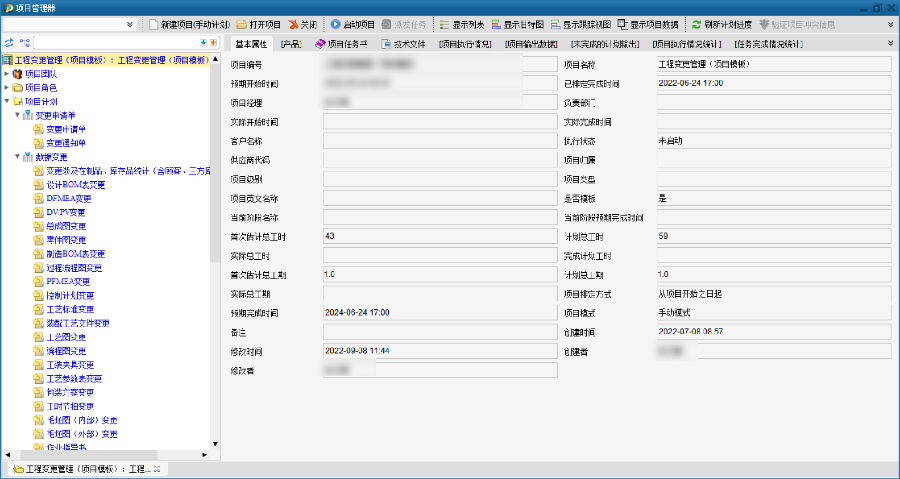Click the tree vertical scrollbar down arrow
Screen dimensions: 900x479
[215, 444]
